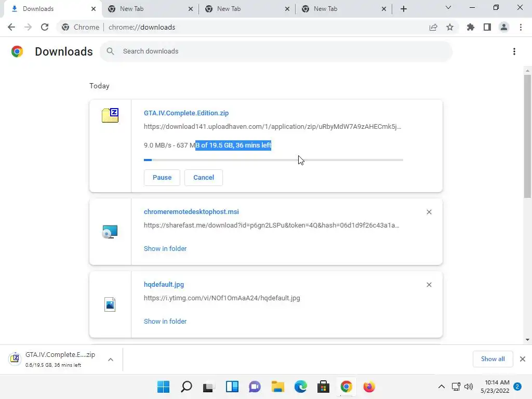This screenshot has width=532, height=399.
Task: Open the Chat taskbar icon
Action: pyautogui.click(x=255, y=387)
